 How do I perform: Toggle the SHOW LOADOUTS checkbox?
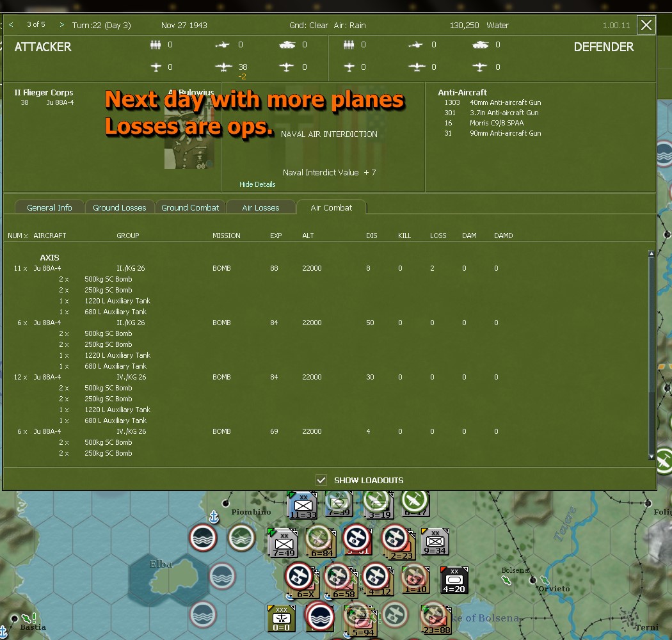[321, 480]
